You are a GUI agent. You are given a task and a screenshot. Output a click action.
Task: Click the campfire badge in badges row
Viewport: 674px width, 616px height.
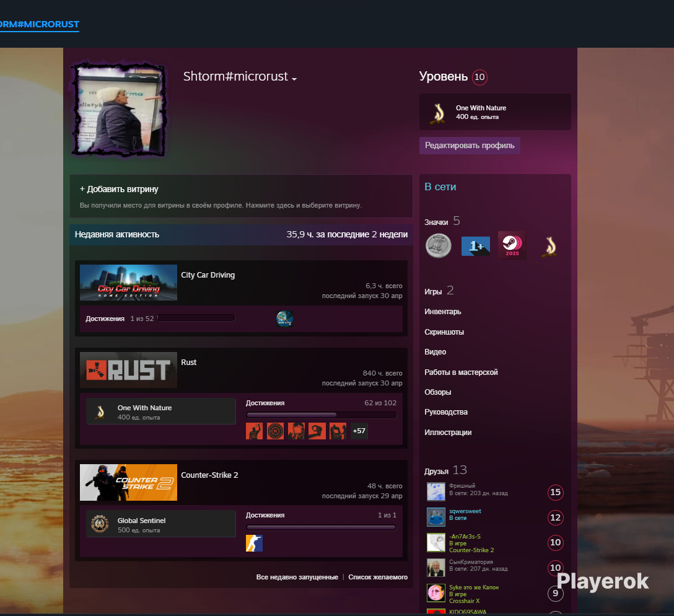[x=549, y=247]
